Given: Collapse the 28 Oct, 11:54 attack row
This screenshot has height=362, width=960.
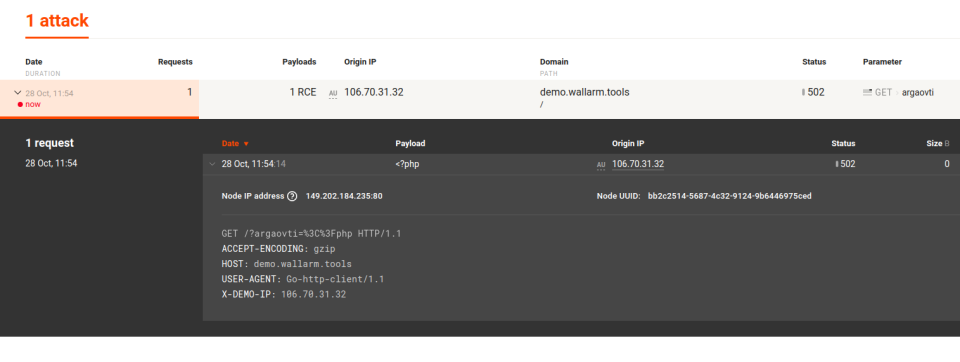Looking at the screenshot, I should coord(18,93).
